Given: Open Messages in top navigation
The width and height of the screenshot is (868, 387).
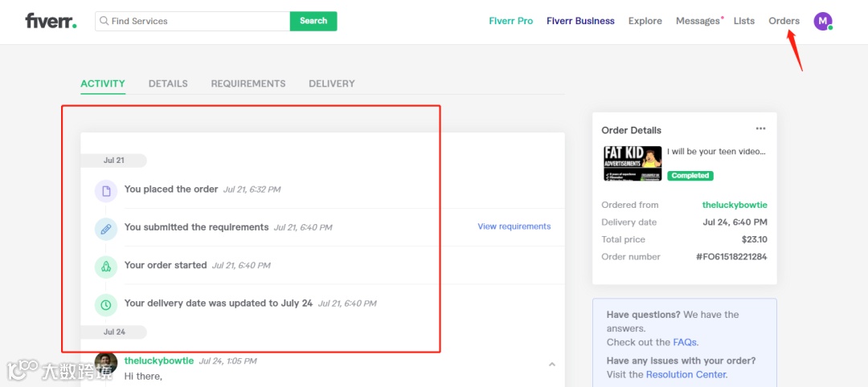Looking at the screenshot, I should pos(698,21).
